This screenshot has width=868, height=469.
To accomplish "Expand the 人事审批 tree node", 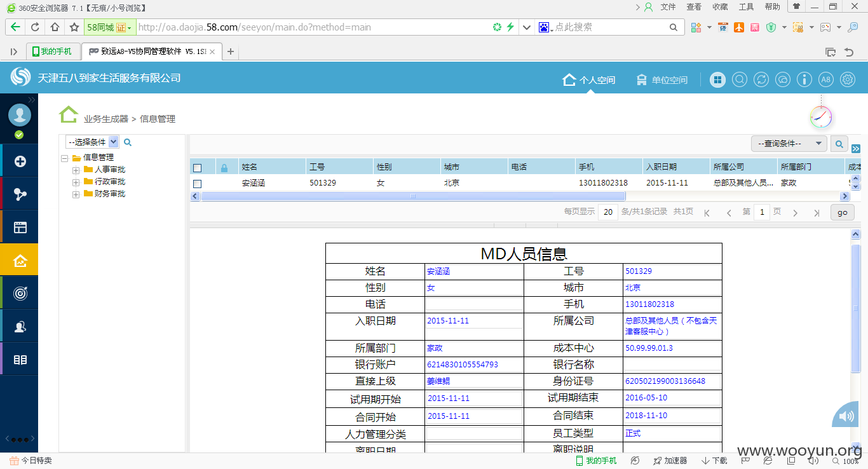I will [x=76, y=170].
